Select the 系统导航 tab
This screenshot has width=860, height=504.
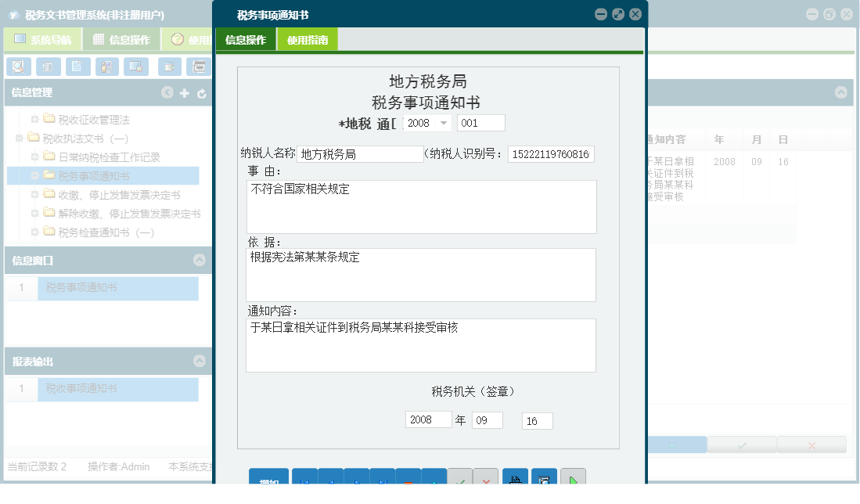(x=43, y=40)
